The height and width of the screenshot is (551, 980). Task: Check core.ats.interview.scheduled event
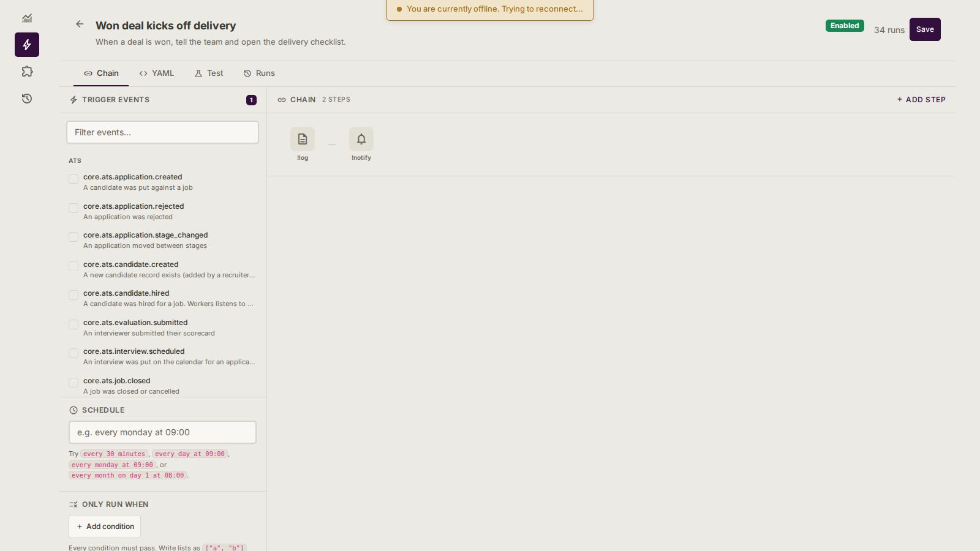73,353
